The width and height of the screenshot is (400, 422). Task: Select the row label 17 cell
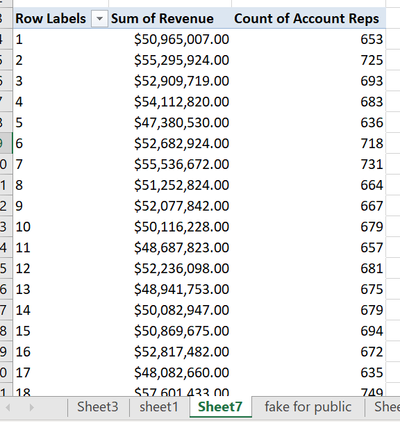tap(61, 372)
